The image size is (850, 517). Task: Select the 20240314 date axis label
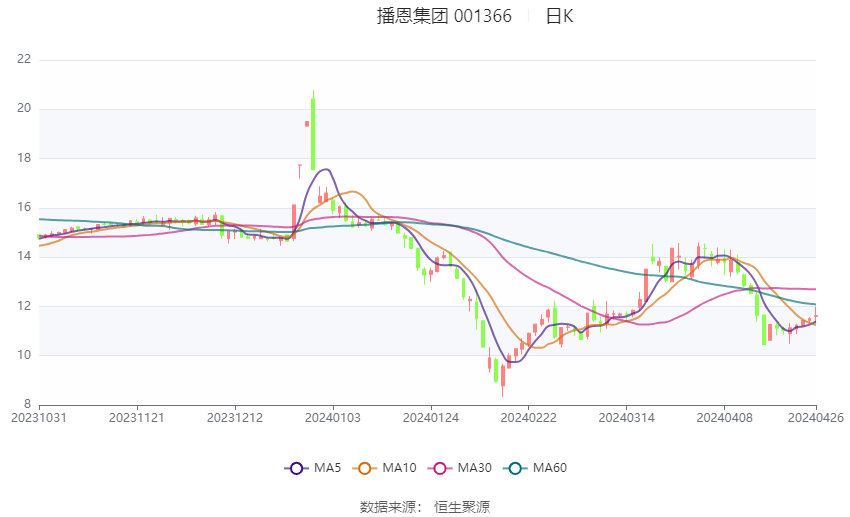(627, 418)
